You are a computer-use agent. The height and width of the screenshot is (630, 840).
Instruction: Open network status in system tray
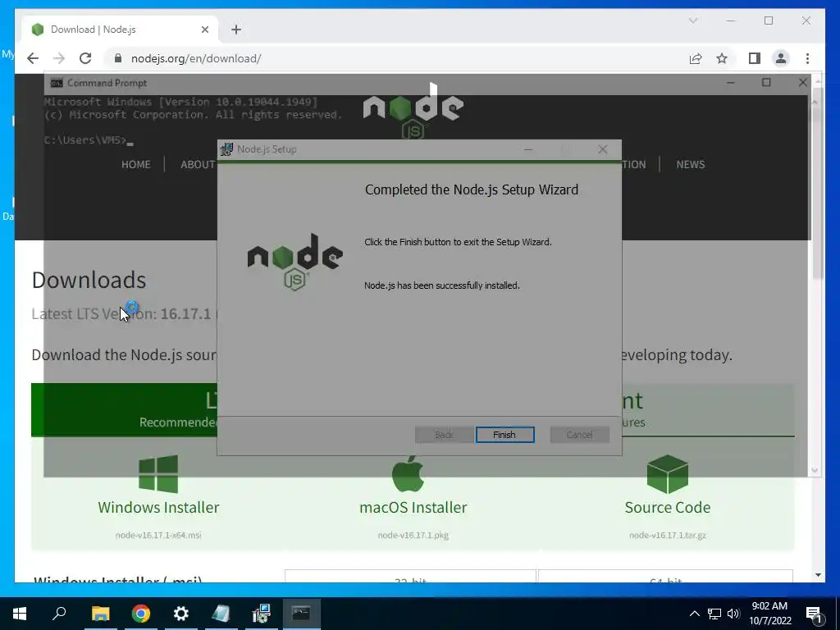(714, 614)
